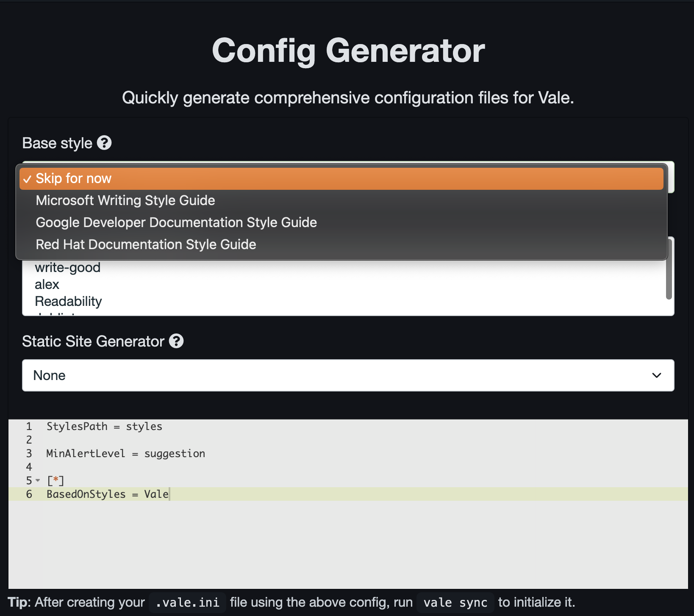
Task: Click the chevron on the None dropdown
Action: tap(656, 375)
